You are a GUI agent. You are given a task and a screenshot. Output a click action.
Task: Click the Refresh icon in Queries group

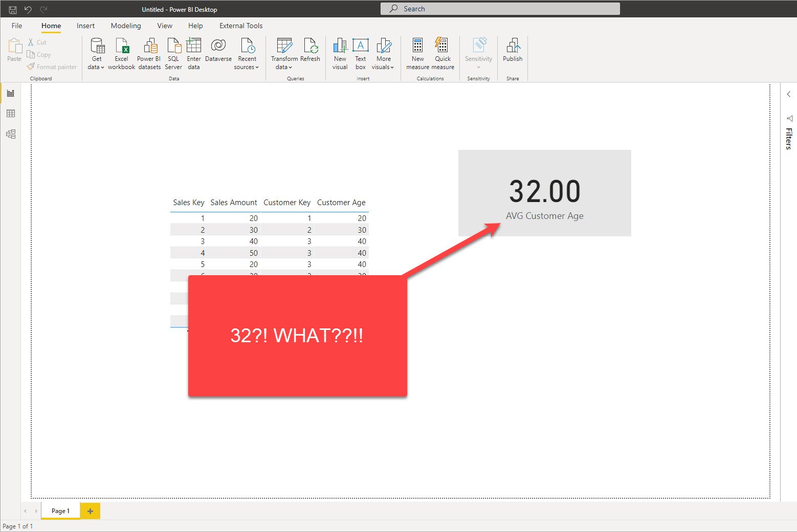point(311,51)
